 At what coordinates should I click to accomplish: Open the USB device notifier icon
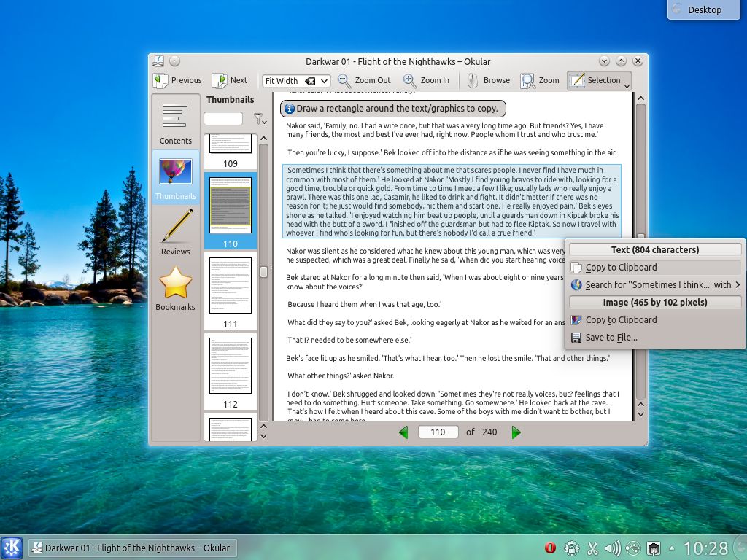coord(633,548)
